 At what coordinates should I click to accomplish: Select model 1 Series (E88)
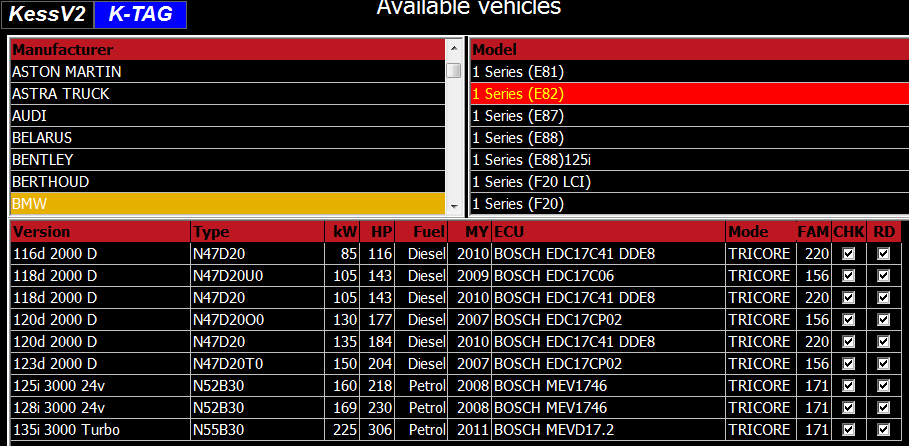[x=690, y=138]
